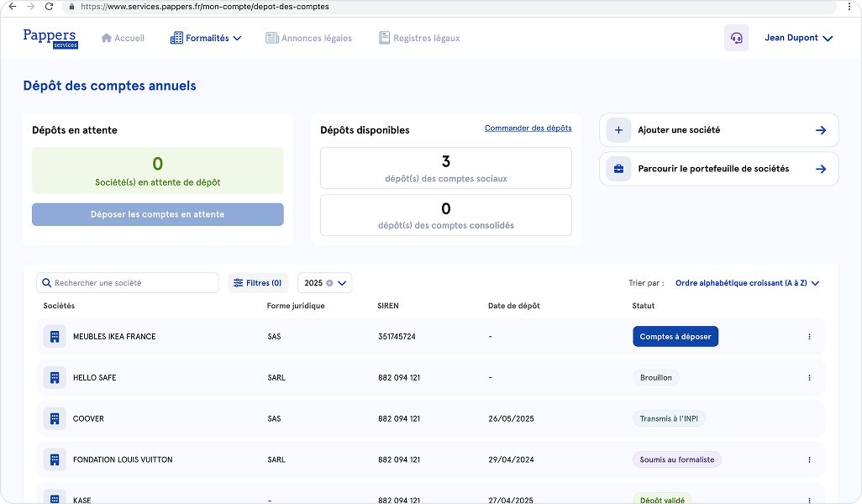
Task: Click the arrow icon on Ajouter une société card
Action: (821, 129)
